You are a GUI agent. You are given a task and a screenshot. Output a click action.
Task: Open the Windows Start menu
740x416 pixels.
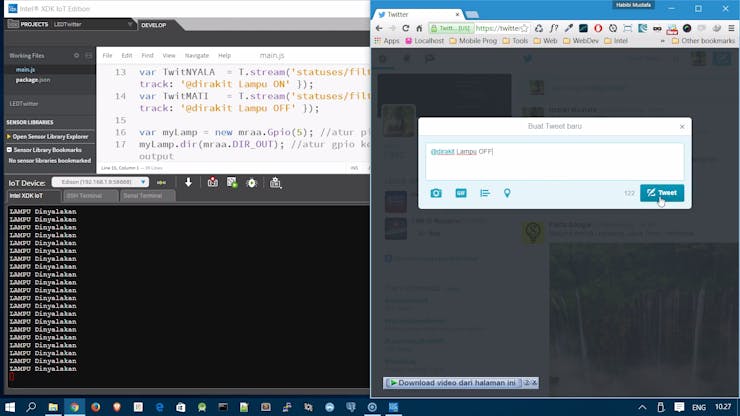coord(9,407)
